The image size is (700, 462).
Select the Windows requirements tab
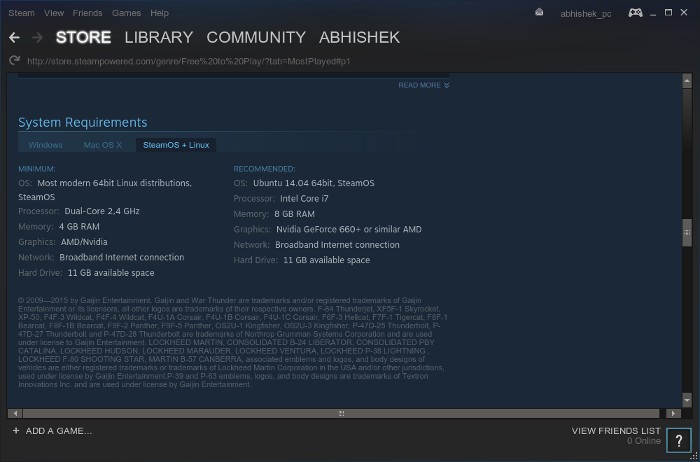[x=46, y=145]
